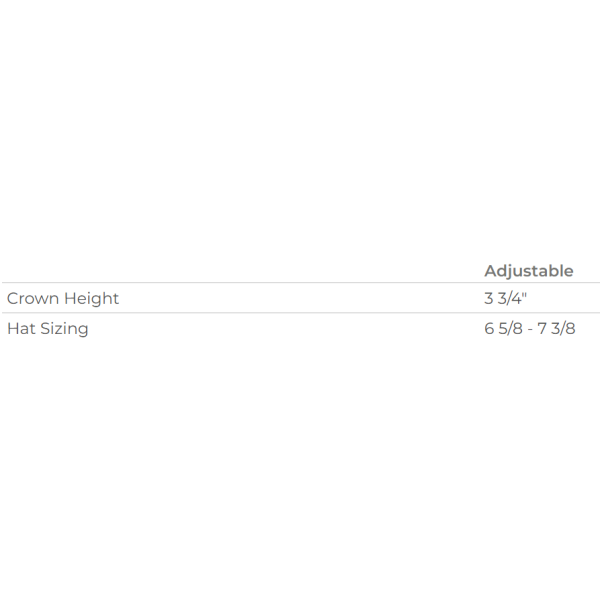This screenshot has width=600, height=600.
Task: Click the blank area below the Hat Sizing row
Action: [x=300, y=471]
